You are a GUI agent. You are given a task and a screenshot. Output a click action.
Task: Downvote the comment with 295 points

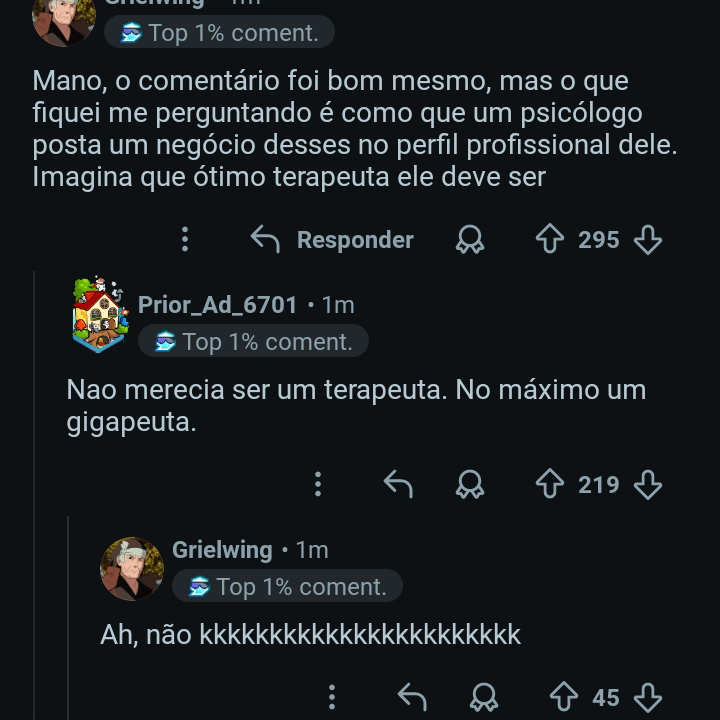648,240
